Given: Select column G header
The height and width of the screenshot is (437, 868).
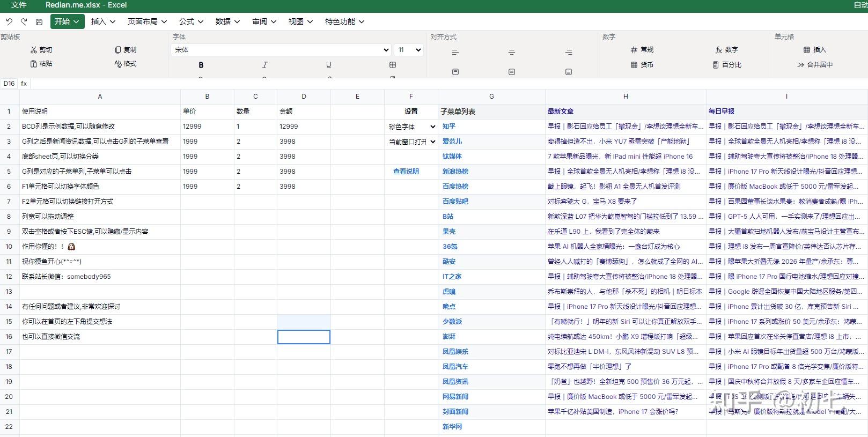Looking at the screenshot, I should point(491,97).
